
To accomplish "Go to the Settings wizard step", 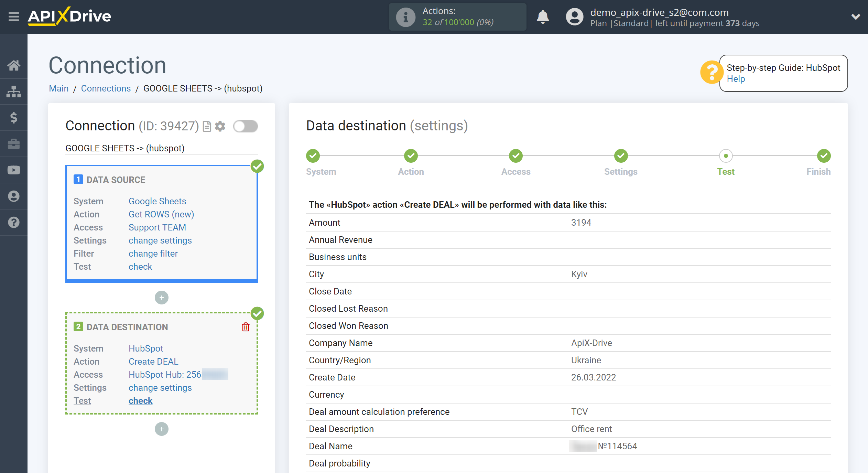I will 621,156.
